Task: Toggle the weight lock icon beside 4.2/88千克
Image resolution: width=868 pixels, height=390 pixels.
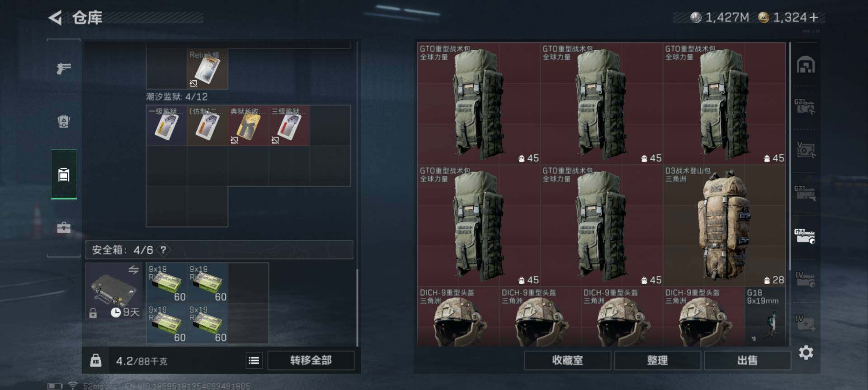Action: tap(95, 361)
